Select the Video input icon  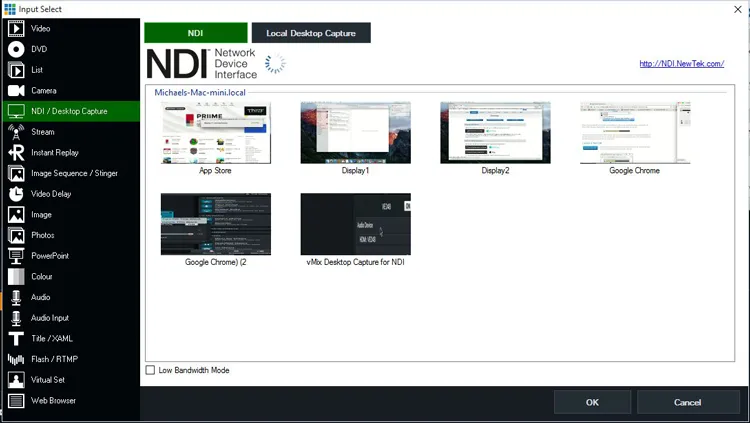point(16,29)
